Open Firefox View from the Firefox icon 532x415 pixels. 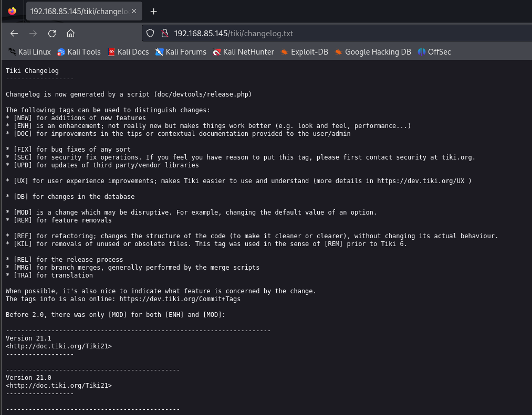[12, 11]
